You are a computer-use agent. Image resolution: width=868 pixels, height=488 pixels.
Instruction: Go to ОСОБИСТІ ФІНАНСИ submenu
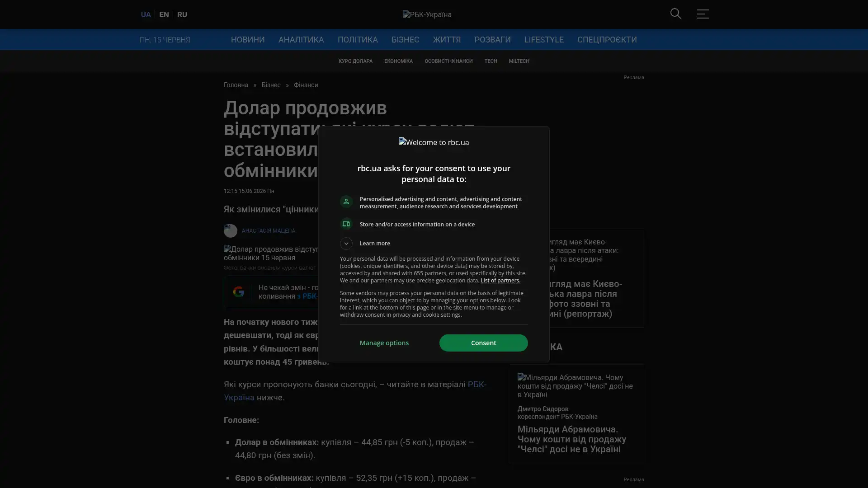(448, 61)
